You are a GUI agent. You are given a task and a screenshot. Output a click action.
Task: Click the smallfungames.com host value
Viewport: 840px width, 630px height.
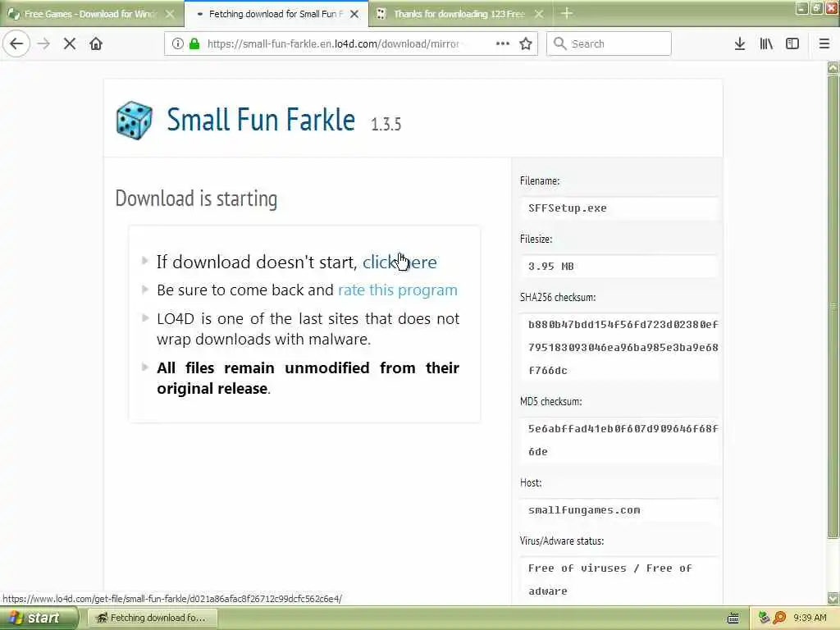pos(584,510)
